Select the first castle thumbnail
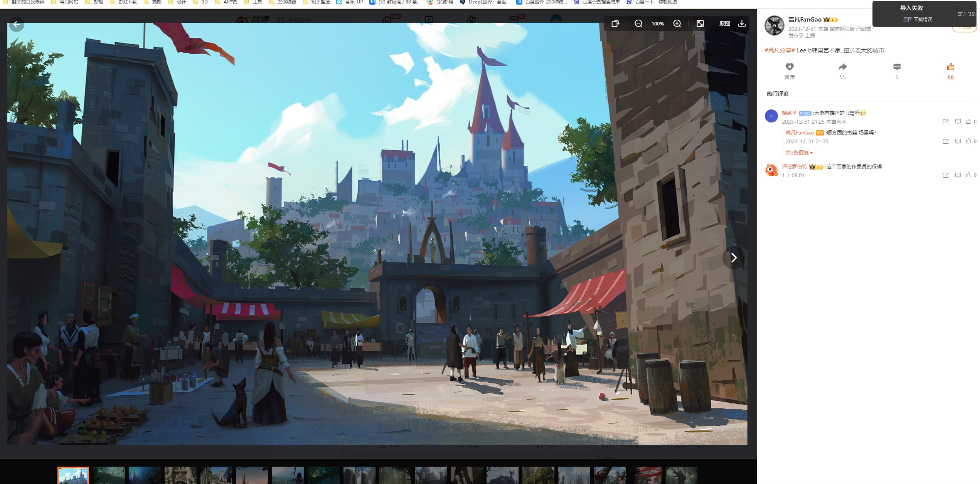Viewport: 980px width, 484px height. click(73, 475)
